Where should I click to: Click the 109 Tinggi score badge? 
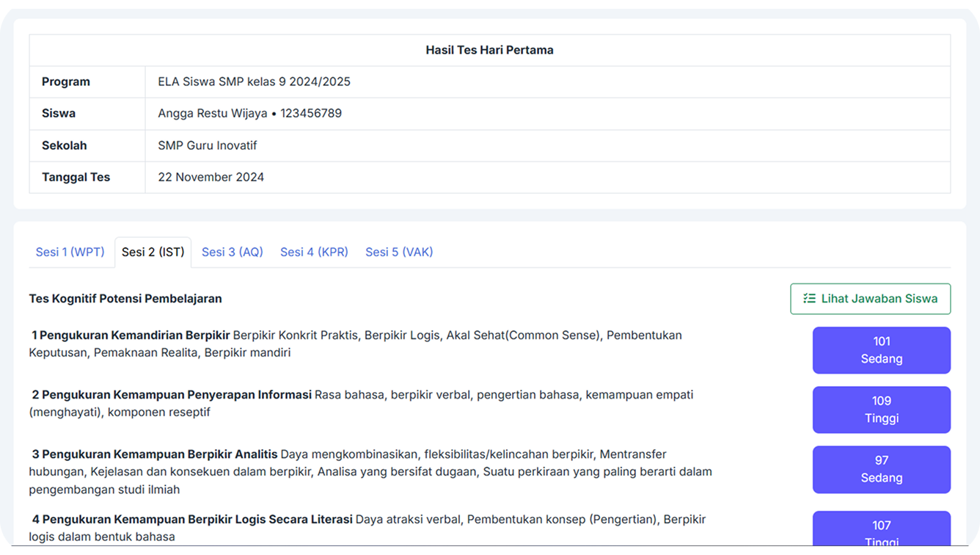[881, 410]
